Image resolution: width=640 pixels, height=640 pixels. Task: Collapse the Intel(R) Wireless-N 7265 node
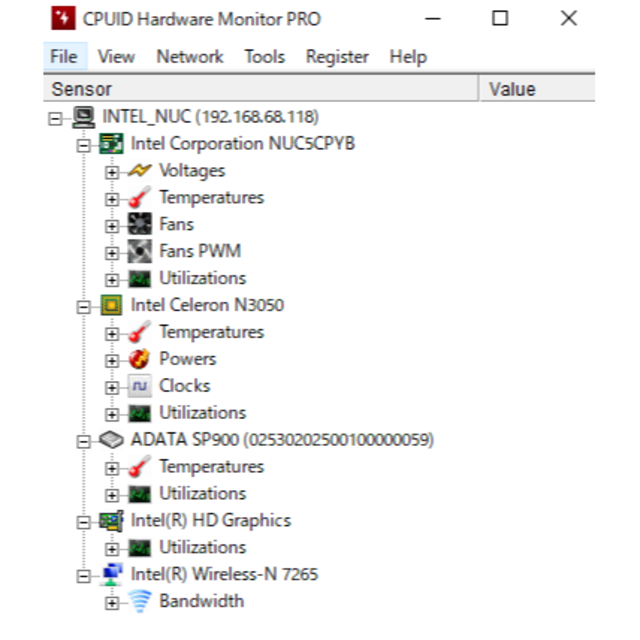click(x=83, y=577)
